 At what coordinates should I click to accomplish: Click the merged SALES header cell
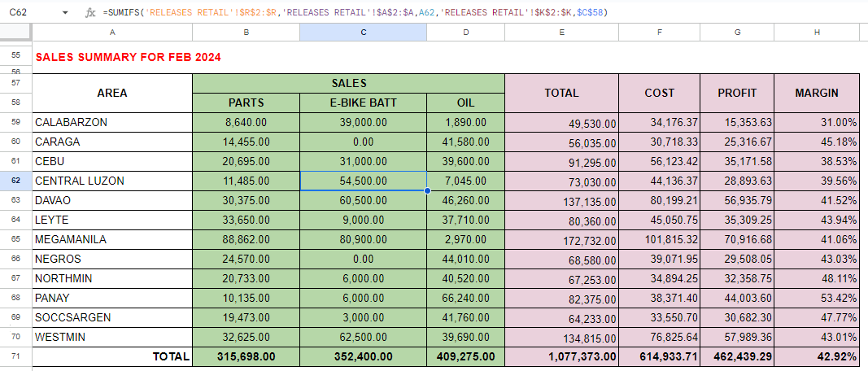pyautogui.click(x=348, y=83)
